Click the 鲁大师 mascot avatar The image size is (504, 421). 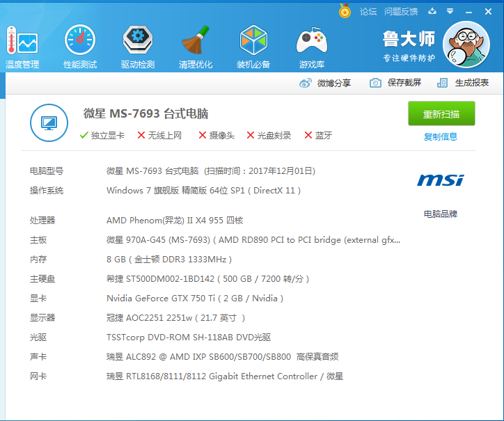click(466, 45)
